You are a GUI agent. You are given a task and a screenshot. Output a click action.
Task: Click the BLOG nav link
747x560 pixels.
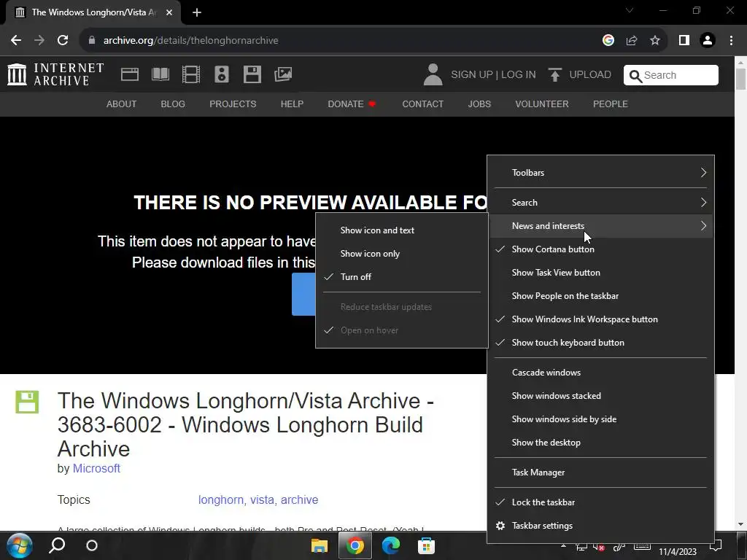tap(173, 104)
